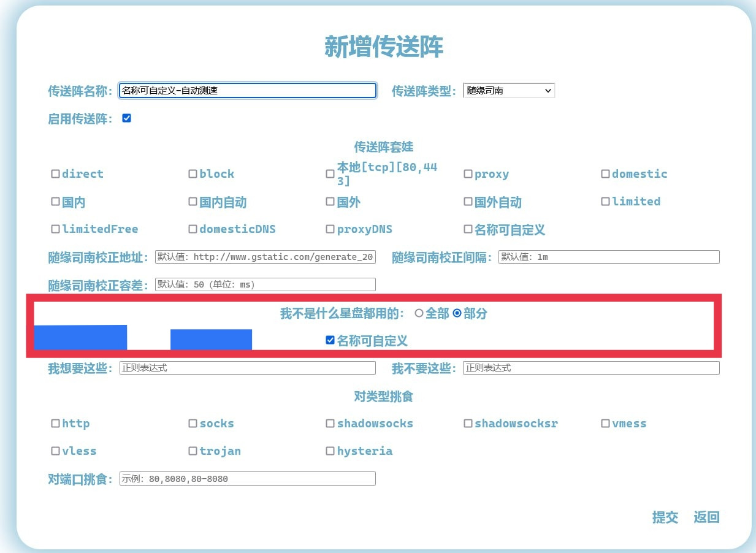Focus the 我不要这些 regex field

click(x=591, y=368)
